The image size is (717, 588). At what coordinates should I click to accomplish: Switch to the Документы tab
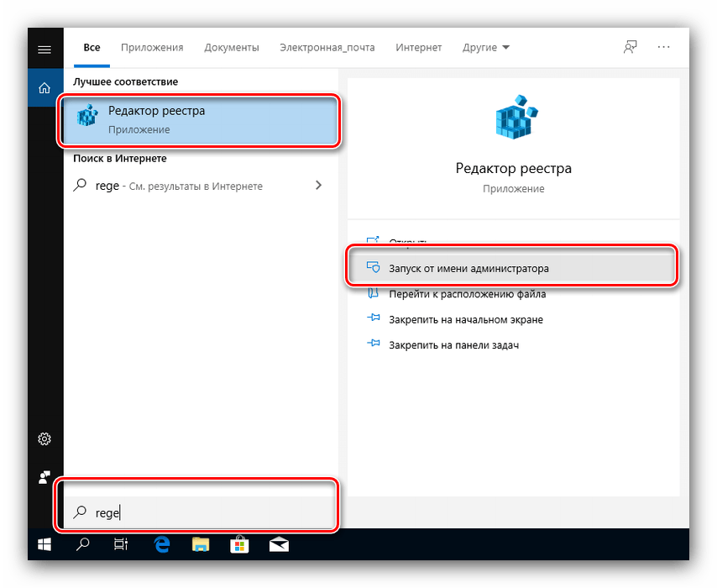pyautogui.click(x=231, y=48)
